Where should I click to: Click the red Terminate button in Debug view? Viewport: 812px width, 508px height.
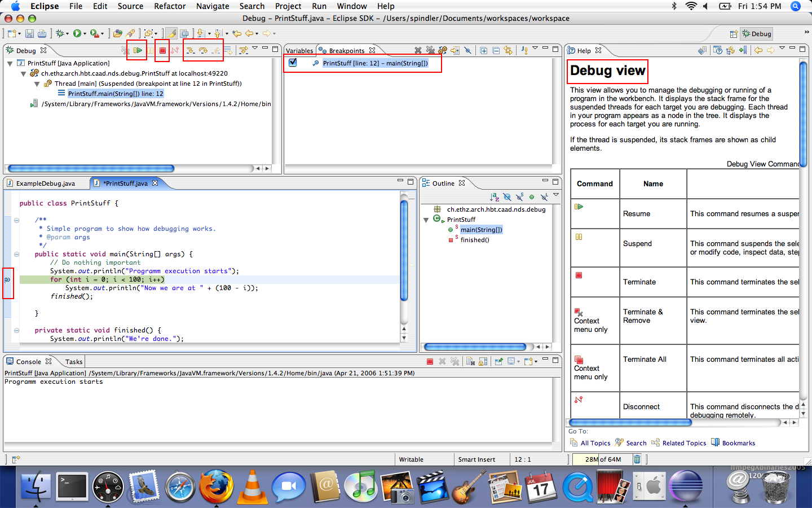pyautogui.click(x=162, y=50)
